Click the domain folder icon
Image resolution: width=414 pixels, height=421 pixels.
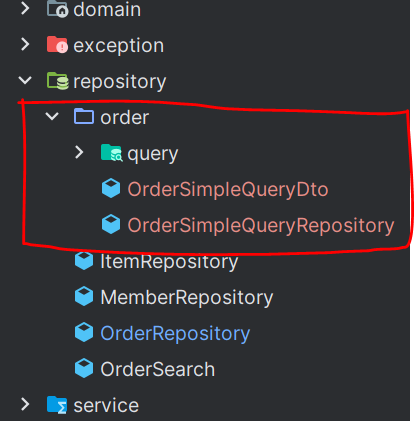click(57, 8)
